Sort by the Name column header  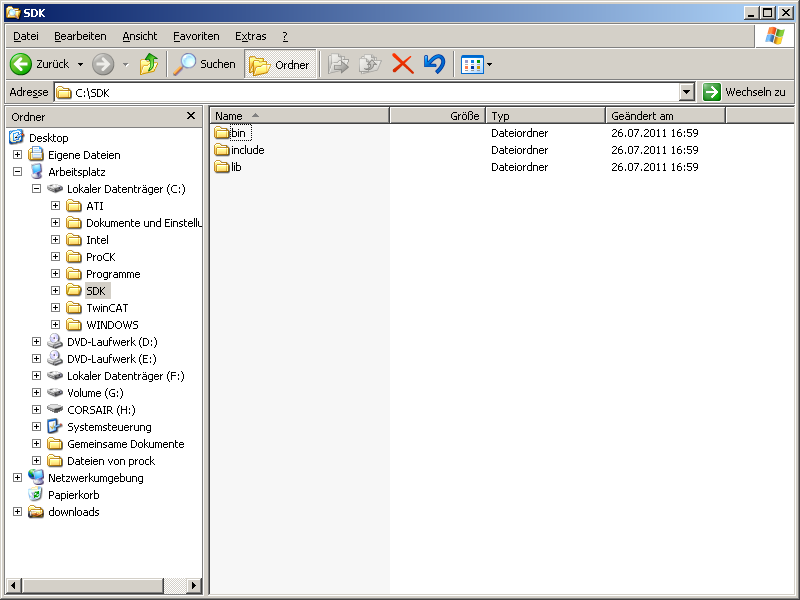(299, 116)
